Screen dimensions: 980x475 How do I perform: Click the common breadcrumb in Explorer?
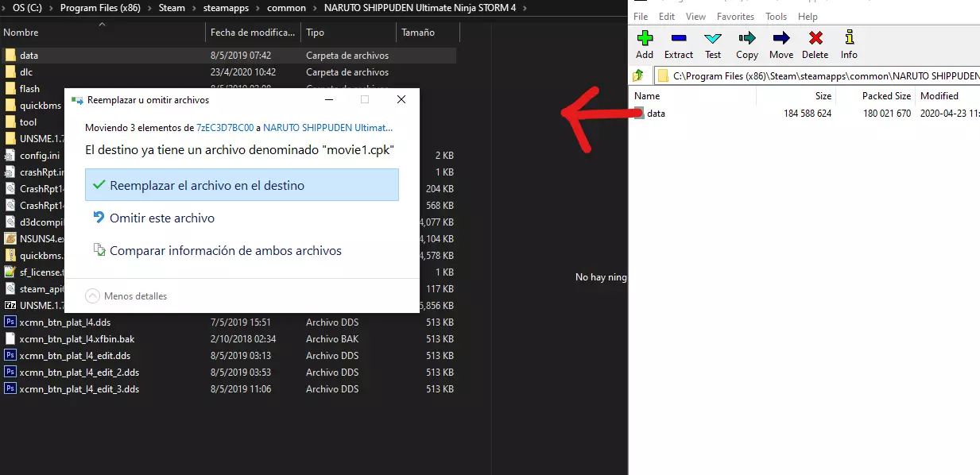286,8
